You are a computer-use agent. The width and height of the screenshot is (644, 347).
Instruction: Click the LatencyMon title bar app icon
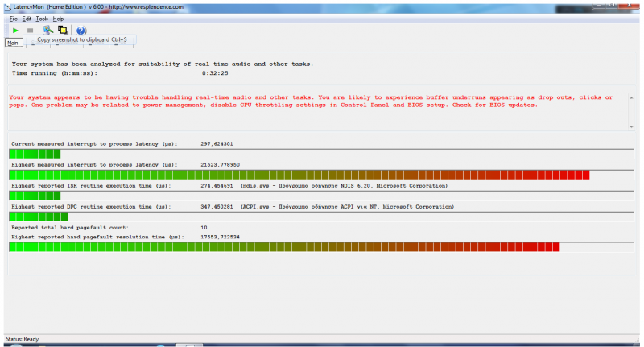click(6, 6)
